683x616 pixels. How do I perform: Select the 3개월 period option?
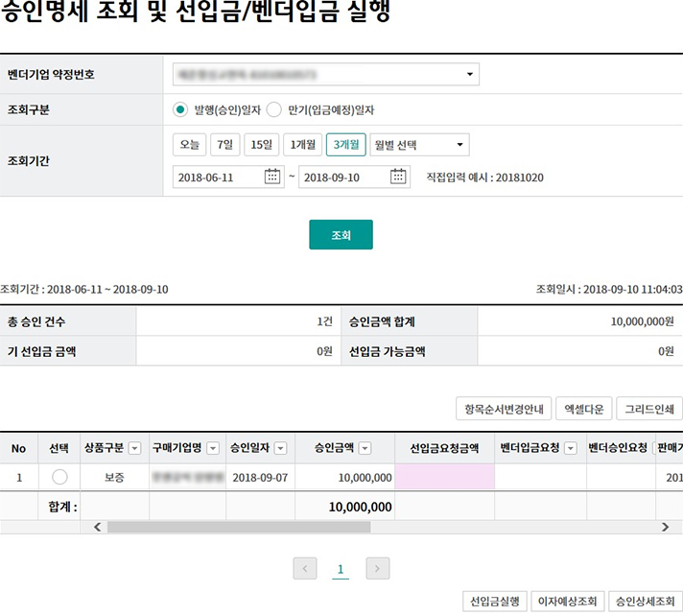pos(345,145)
